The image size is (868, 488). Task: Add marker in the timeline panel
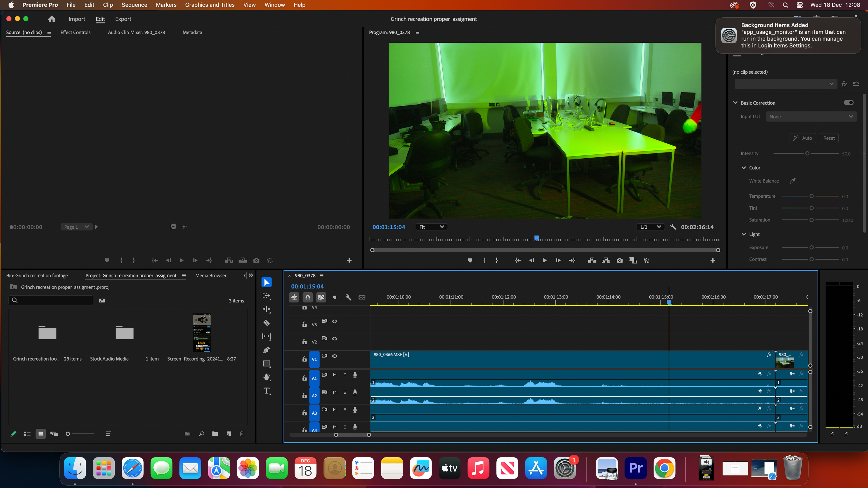coord(335,297)
